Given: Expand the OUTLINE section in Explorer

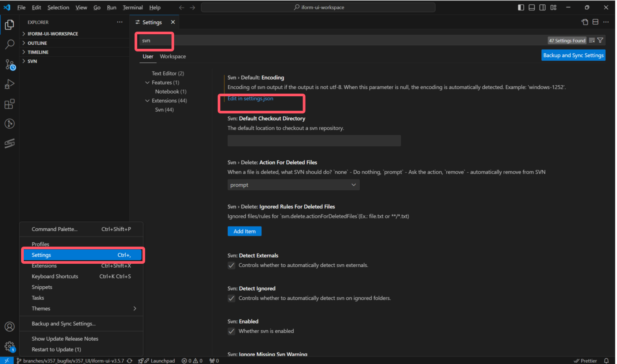Looking at the screenshot, I should click(37, 43).
